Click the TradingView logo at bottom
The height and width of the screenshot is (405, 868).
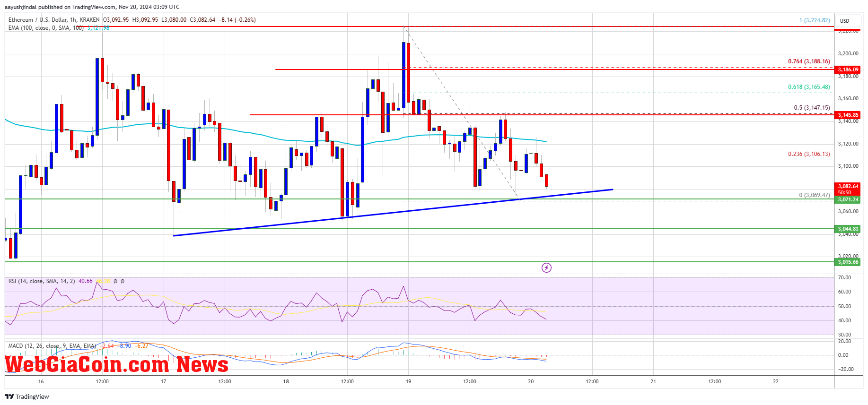pyautogui.click(x=27, y=396)
